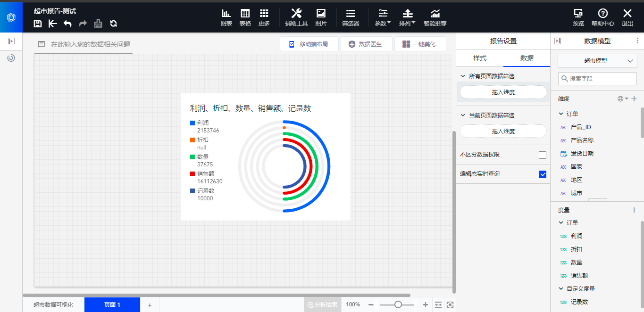Viewport: 644px width, 312px height.
Task: Uncheck the 编辑态实时查询 checkbox
Action: [x=543, y=174]
